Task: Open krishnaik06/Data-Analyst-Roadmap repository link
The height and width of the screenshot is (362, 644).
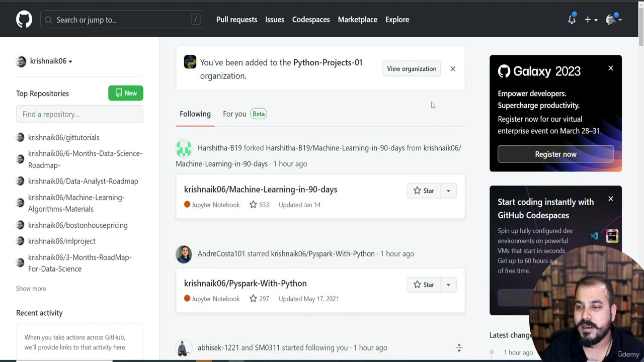Action: point(83,181)
